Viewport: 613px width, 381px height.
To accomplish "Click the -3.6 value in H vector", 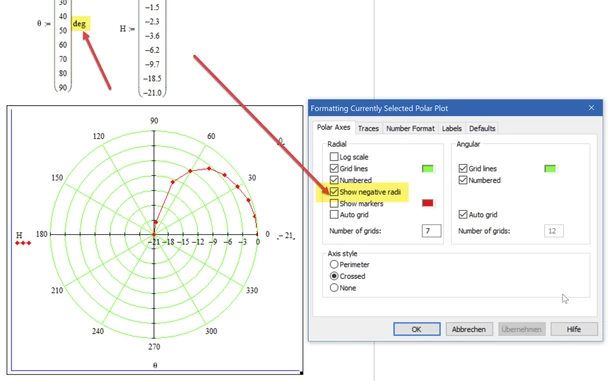I will 152,36.
